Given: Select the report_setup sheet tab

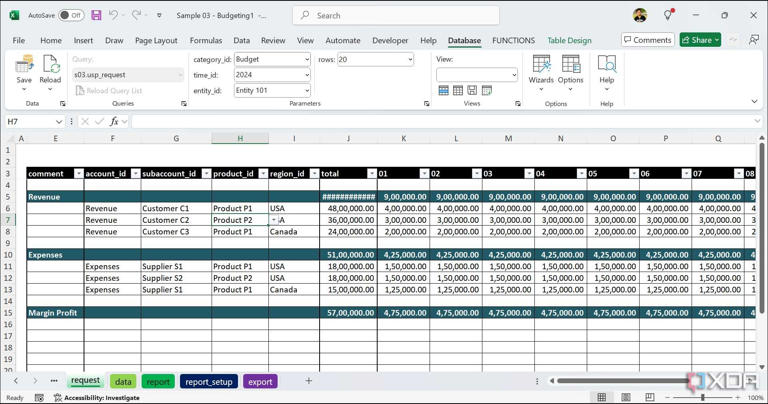Looking at the screenshot, I should coord(208,382).
